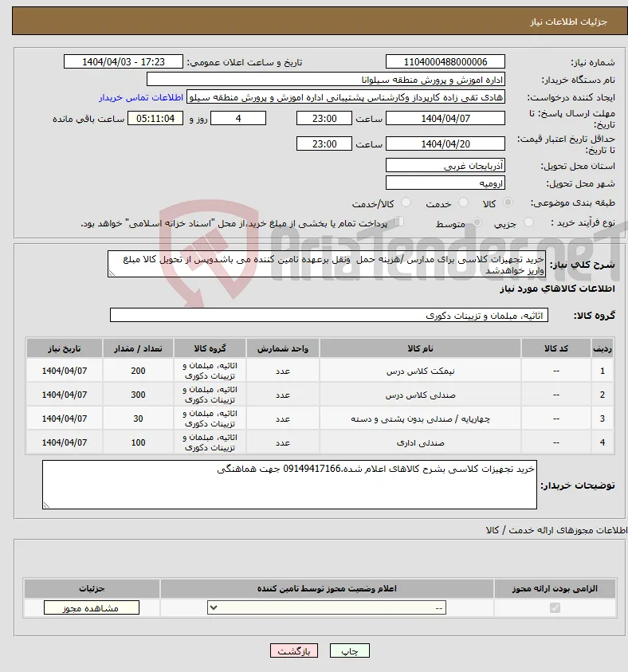
Task: Select the خدمت radio button
Action: 463,202
